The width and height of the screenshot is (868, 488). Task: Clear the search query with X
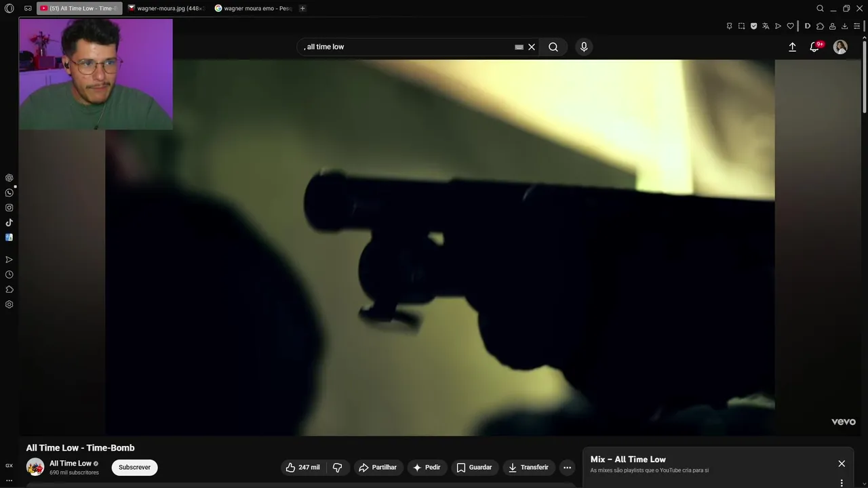[x=532, y=47]
